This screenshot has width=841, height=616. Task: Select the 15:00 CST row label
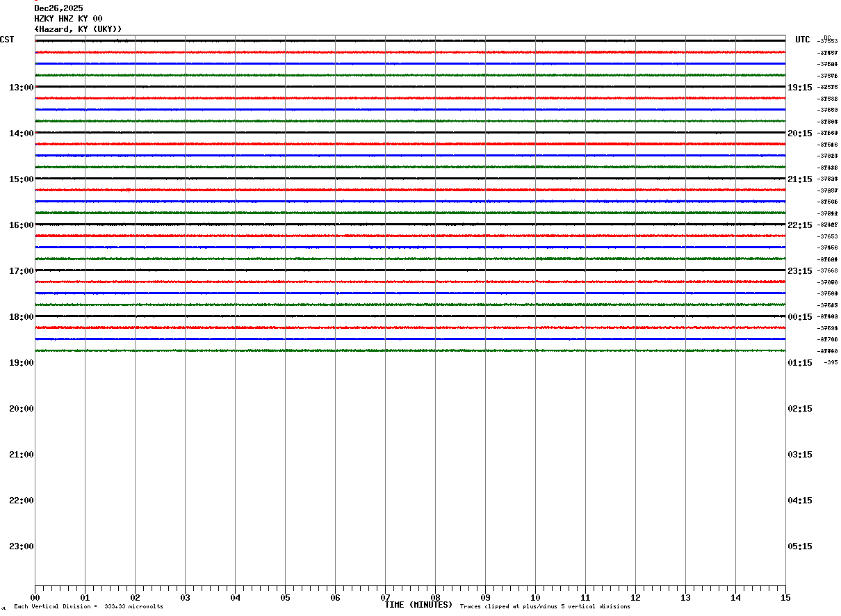[22, 179]
